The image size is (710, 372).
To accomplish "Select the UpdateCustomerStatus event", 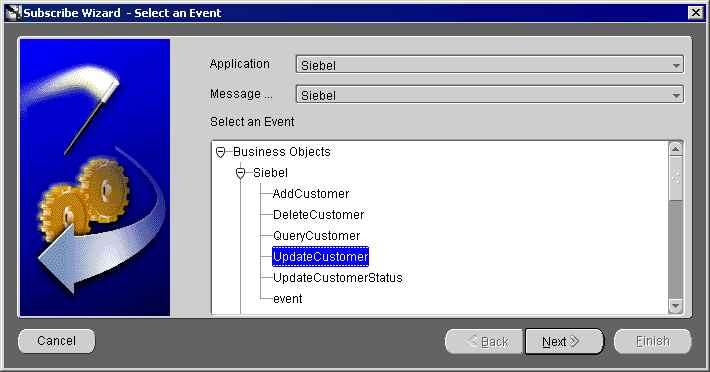I will pyautogui.click(x=337, y=277).
